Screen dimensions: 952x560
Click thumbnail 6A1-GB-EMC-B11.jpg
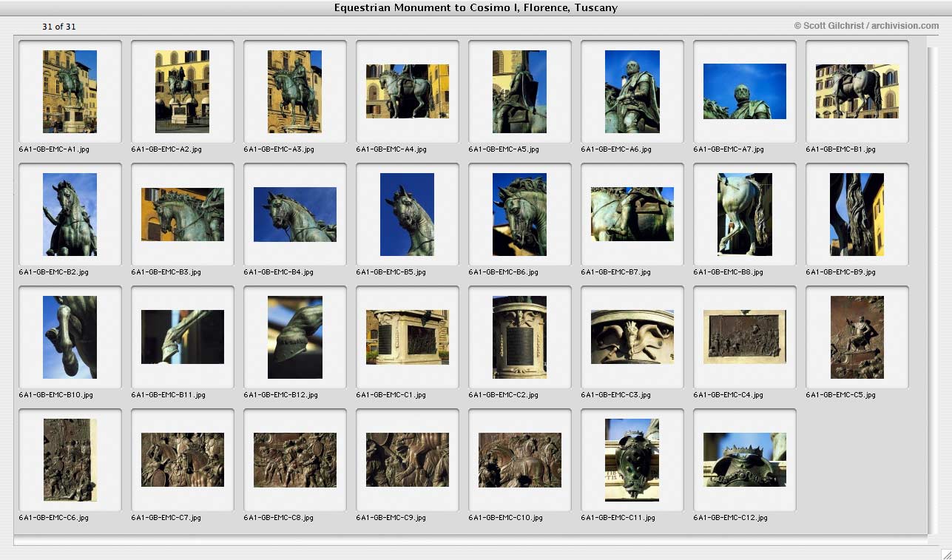182,337
